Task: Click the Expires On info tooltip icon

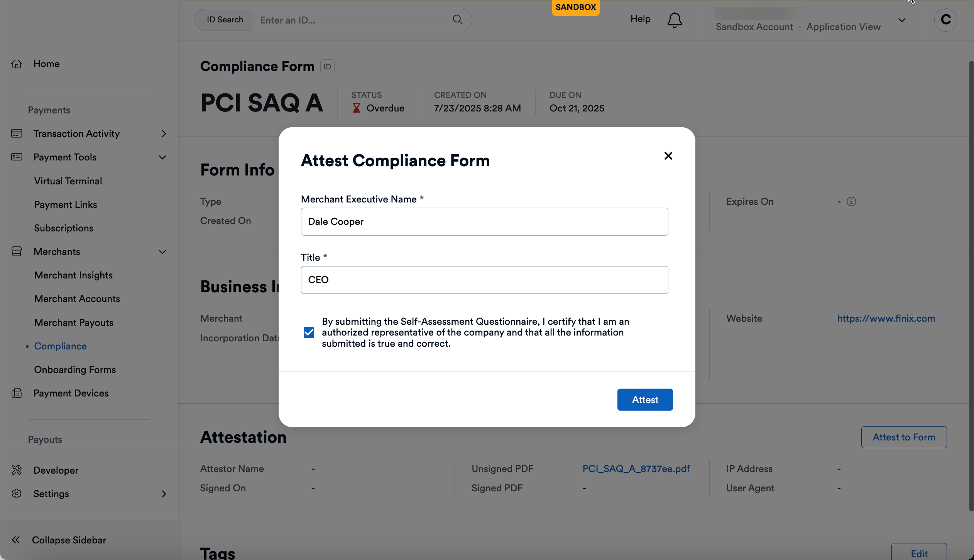Action: (x=852, y=201)
